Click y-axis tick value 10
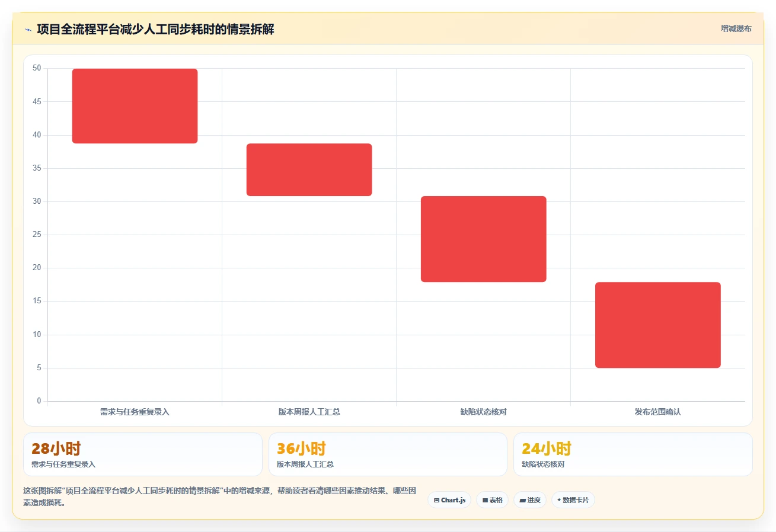 point(37,335)
